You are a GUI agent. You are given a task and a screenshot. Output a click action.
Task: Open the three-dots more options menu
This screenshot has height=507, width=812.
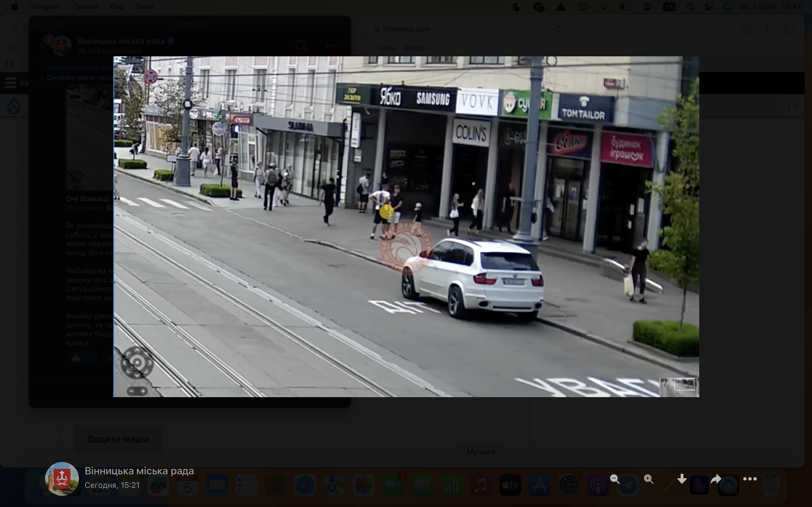[750, 479]
